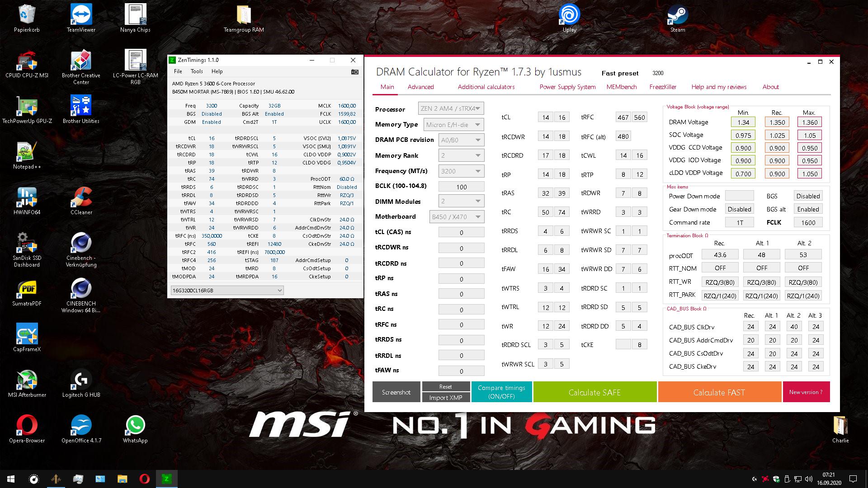Viewport: 868px width, 488px height.
Task: Launch the Opera browser from the taskbar
Action: click(145, 479)
